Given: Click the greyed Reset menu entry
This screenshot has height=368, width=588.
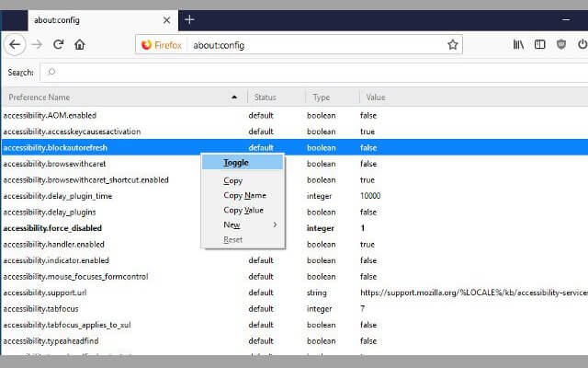Looking at the screenshot, I should pyautogui.click(x=243, y=239).
